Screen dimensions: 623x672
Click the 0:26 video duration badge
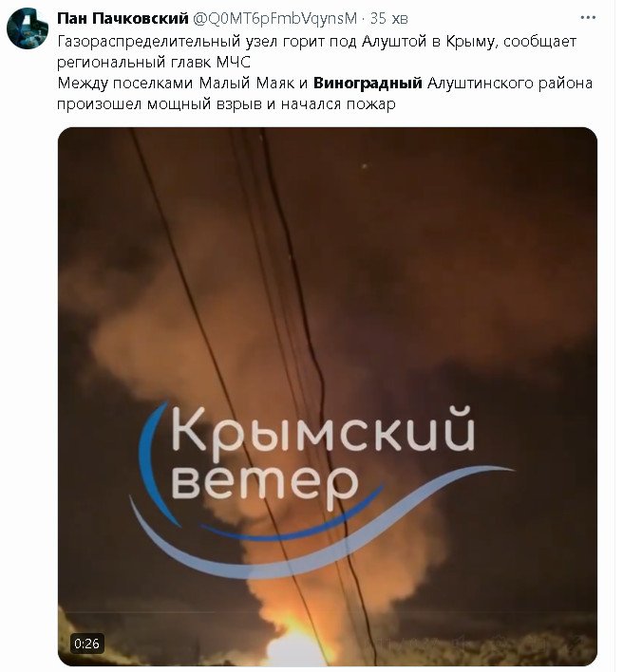pos(87,644)
